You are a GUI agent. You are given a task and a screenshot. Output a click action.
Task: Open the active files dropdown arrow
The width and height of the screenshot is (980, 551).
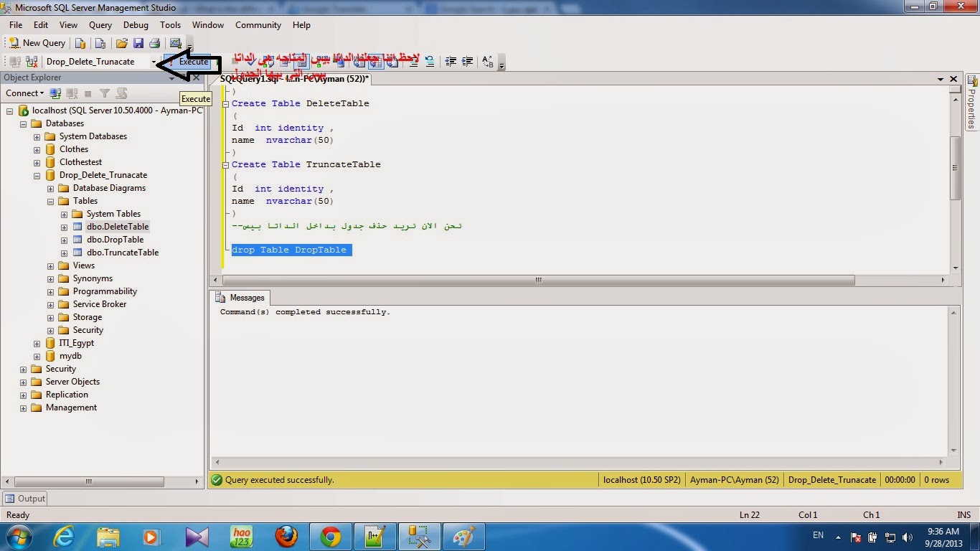click(x=941, y=79)
